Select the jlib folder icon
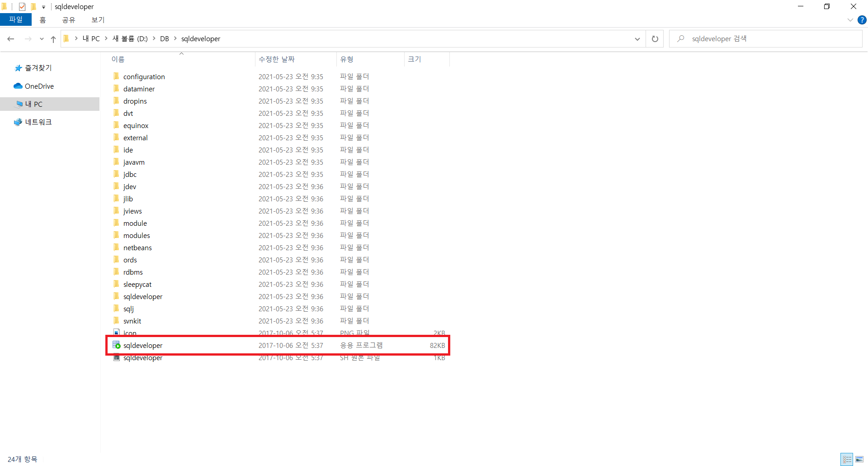Viewport: 868px width, 466px height. click(116, 199)
